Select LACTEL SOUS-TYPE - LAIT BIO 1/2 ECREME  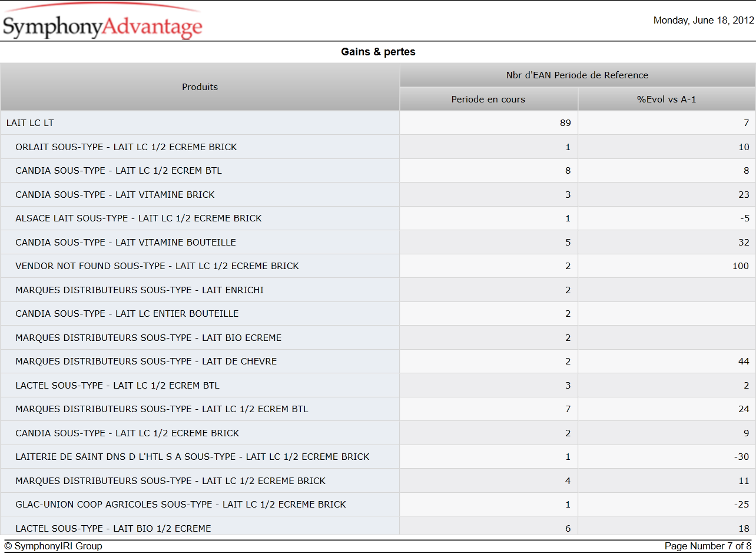[x=113, y=529]
